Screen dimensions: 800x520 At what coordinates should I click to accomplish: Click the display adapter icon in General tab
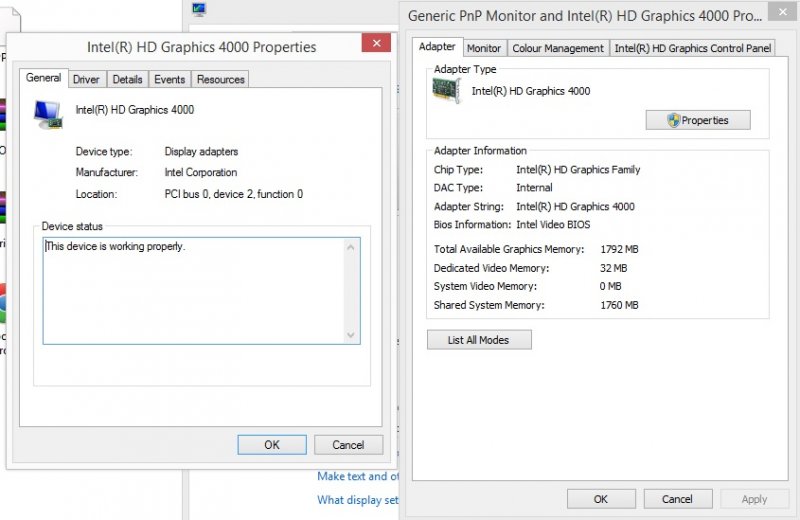pos(47,114)
